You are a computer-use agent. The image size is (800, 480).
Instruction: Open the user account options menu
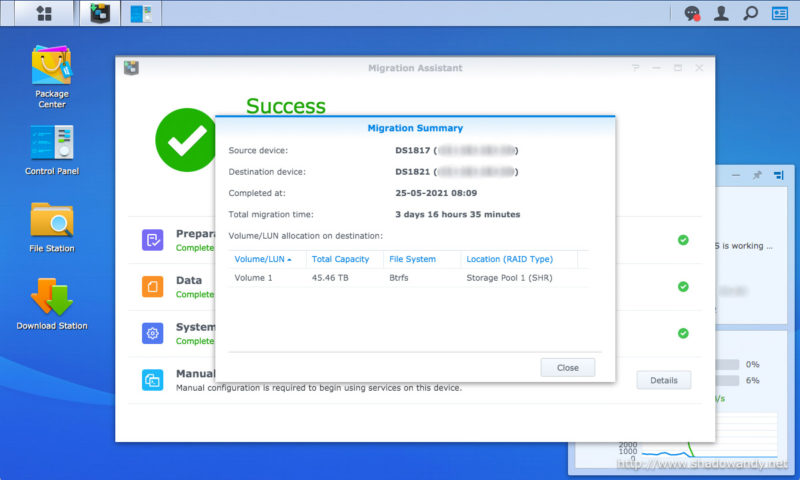tap(721, 13)
